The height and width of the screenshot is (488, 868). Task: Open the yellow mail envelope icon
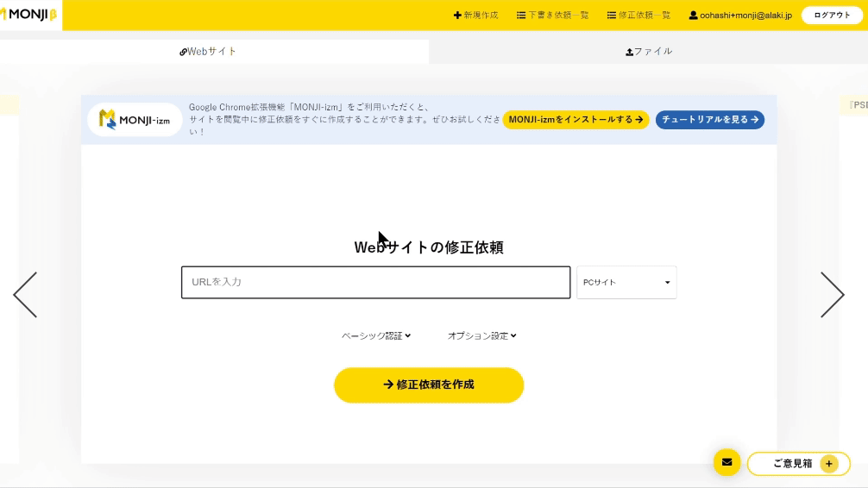click(726, 463)
